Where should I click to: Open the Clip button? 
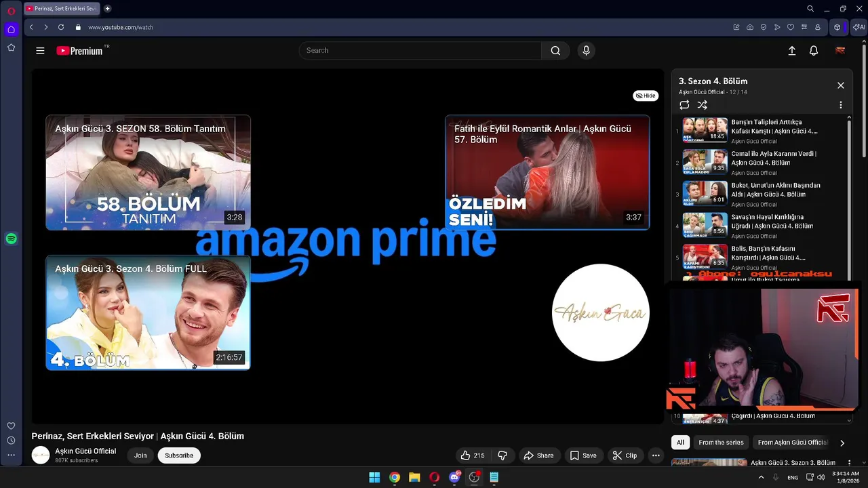click(x=625, y=455)
